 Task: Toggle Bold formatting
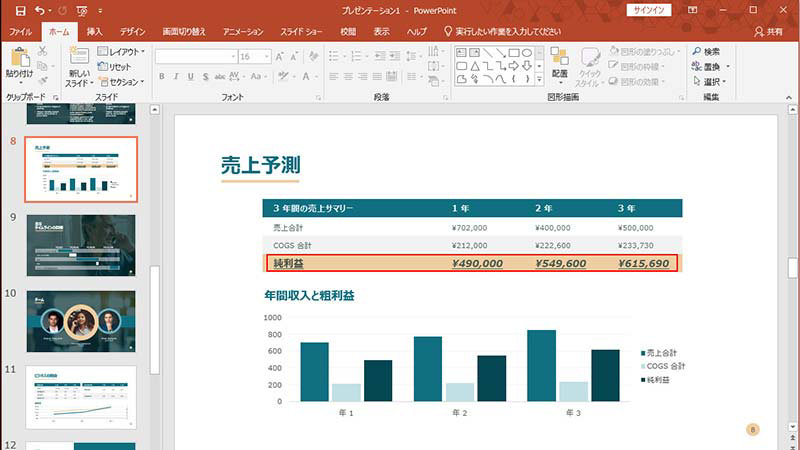pos(161,77)
